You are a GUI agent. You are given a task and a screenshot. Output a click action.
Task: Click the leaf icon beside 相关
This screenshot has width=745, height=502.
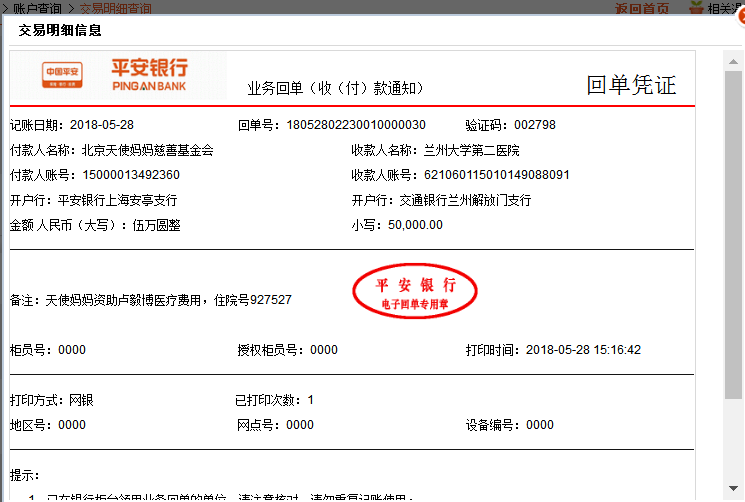(x=696, y=7)
